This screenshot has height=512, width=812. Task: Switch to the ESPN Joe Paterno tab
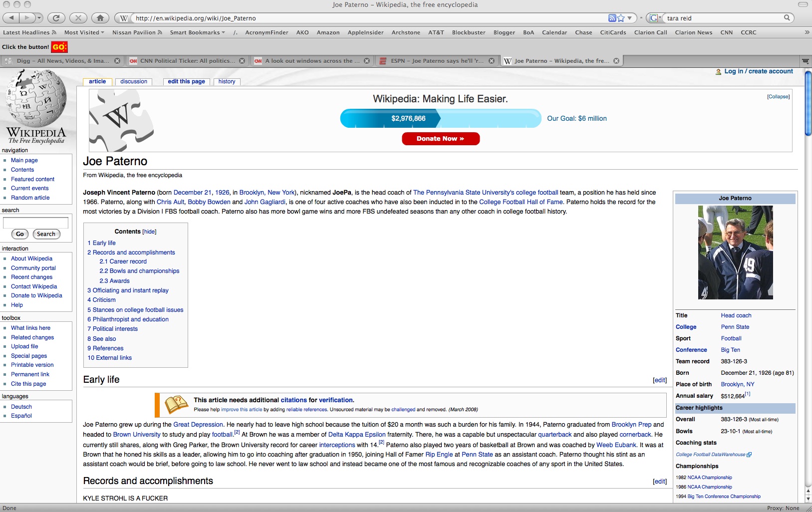[x=437, y=61]
